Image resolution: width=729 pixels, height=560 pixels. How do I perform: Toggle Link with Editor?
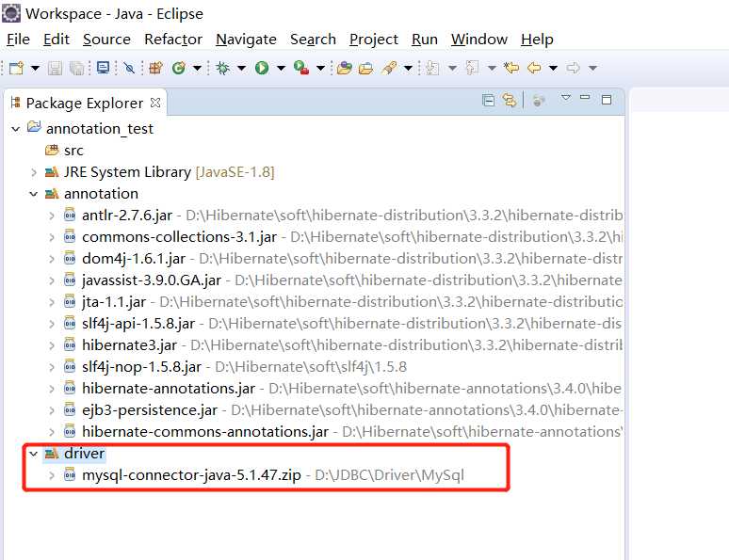510,100
